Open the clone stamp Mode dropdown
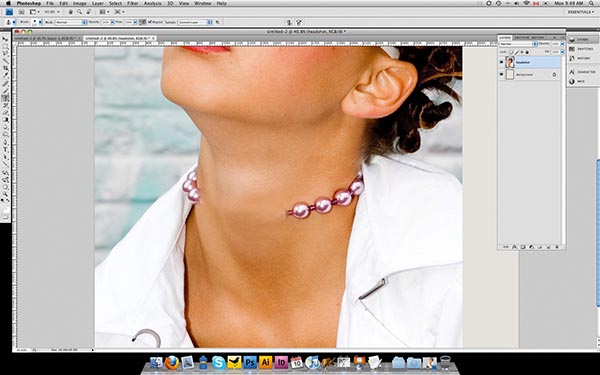Viewport: 600px width, 375px height. pos(71,22)
